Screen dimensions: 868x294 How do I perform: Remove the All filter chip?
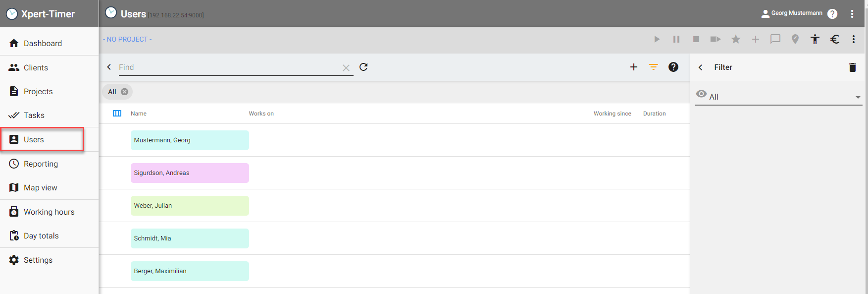tap(125, 92)
